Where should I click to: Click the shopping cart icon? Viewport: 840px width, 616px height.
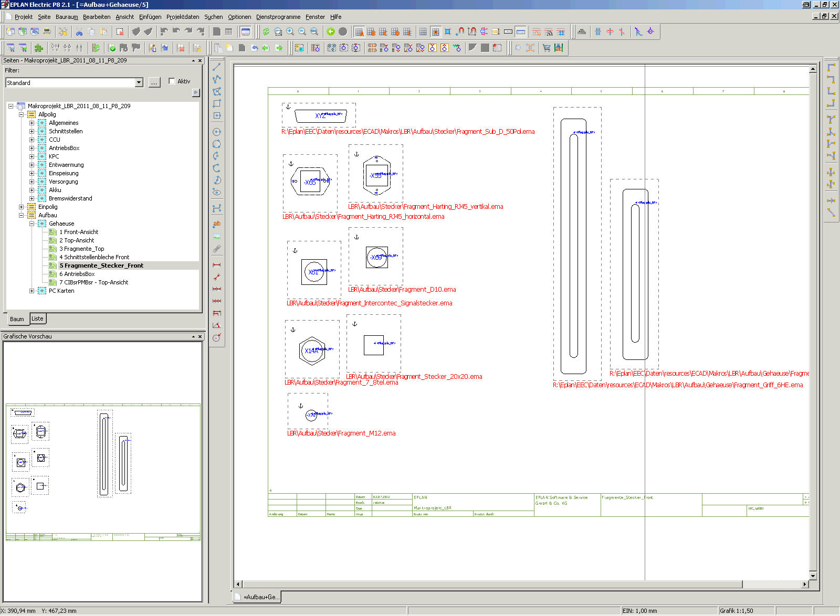click(x=547, y=48)
